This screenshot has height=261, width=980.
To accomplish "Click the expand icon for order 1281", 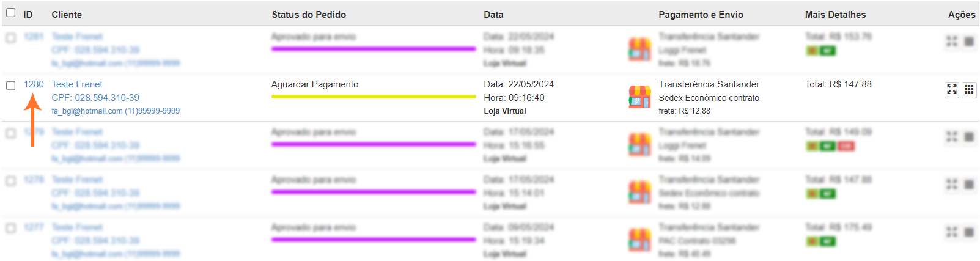I will coord(952,42).
